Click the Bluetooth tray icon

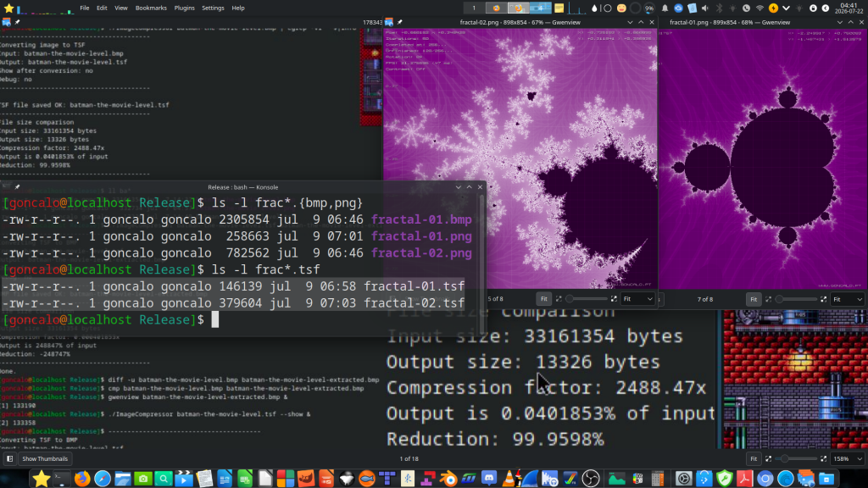point(719,8)
